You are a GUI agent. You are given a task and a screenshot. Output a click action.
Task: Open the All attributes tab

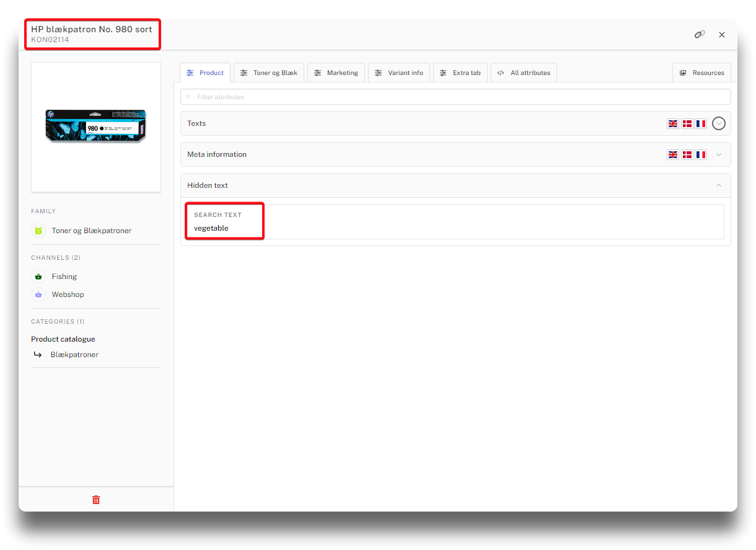click(524, 73)
